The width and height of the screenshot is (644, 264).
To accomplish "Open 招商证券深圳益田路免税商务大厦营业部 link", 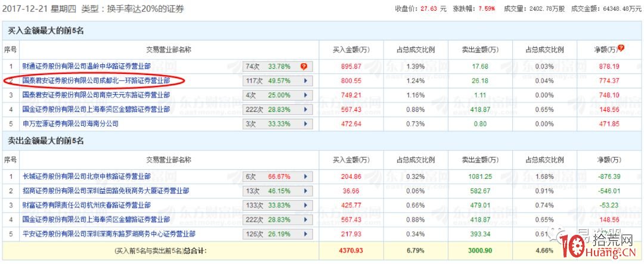I will coord(106,191).
